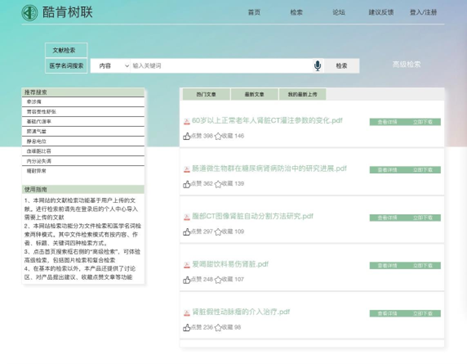The image size is (467, 364).
Task: Go to 首页 in the navigation bar
Action: (x=254, y=12)
